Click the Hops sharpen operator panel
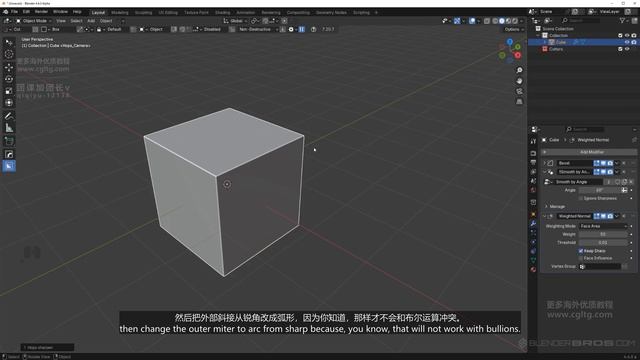 [47, 347]
